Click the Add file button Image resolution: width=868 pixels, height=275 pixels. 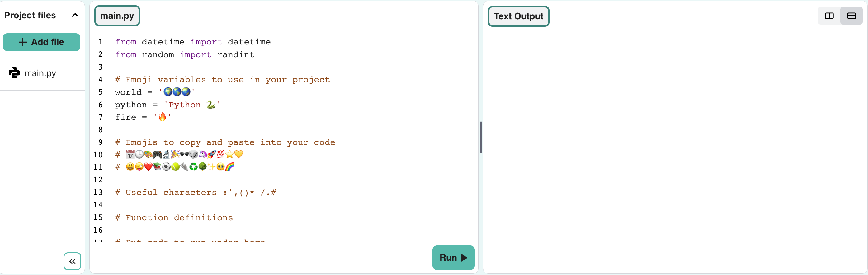coord(41,42)
